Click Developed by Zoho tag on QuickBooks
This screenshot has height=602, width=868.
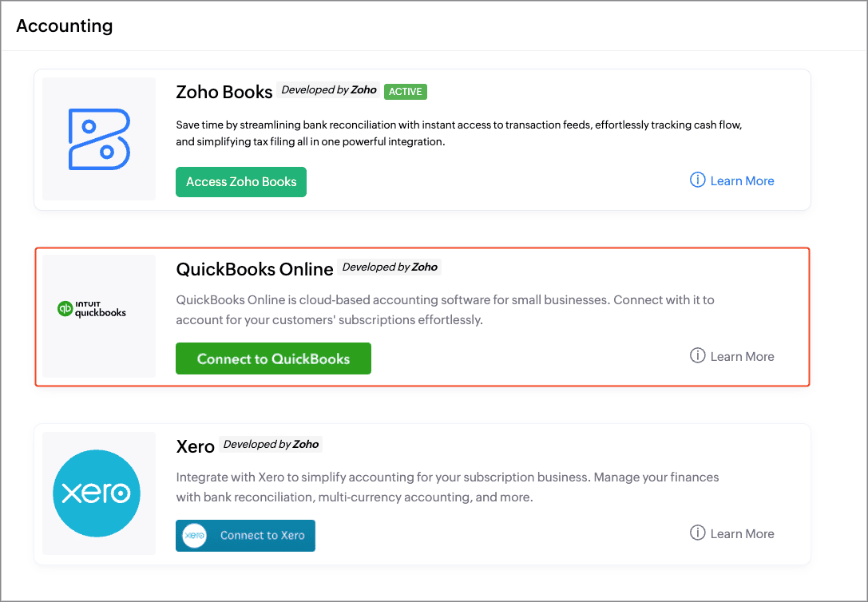(390, 267)
